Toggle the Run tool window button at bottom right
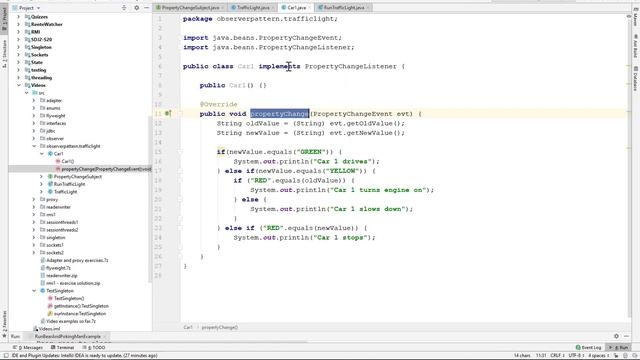Screen dimensions: 640x360 point(619,348)
